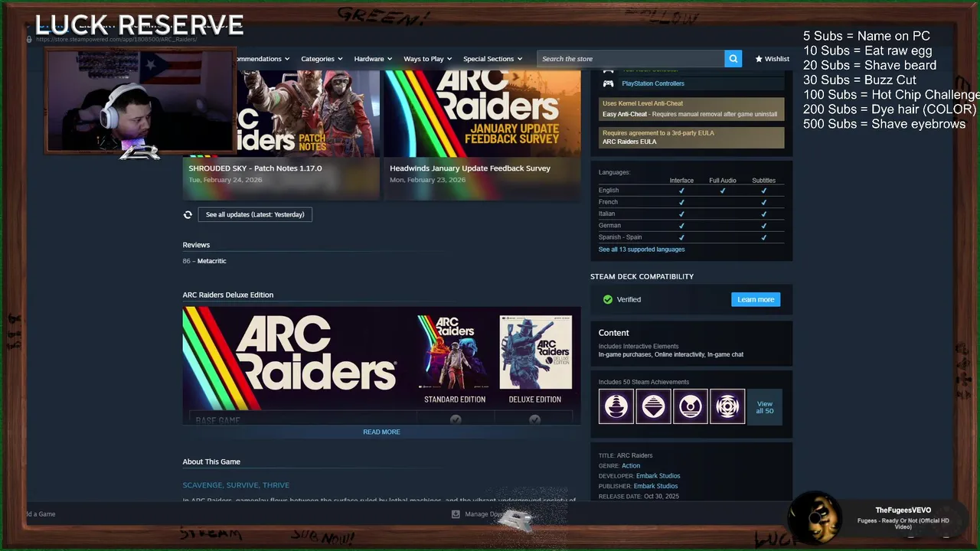980x551 pixels.
Task: Open the Special Sections dropdown
Action: (x=492, y=59)
